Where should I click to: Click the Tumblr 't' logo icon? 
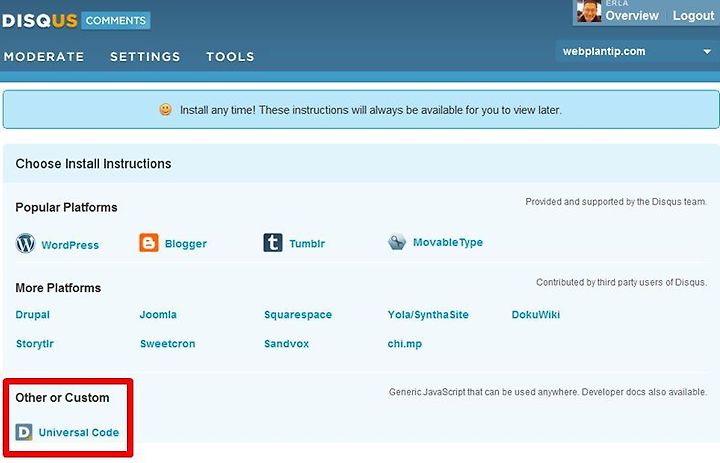click(x=273, y=243)
